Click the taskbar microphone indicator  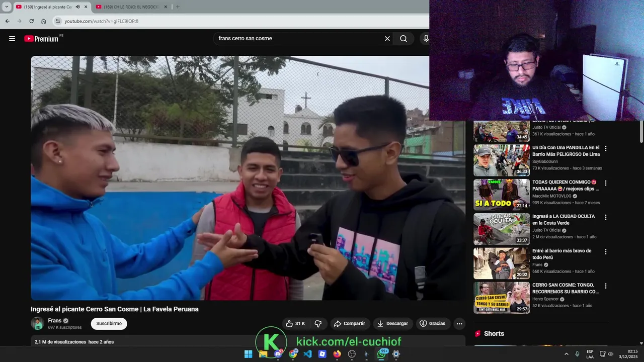click(577, 354)
